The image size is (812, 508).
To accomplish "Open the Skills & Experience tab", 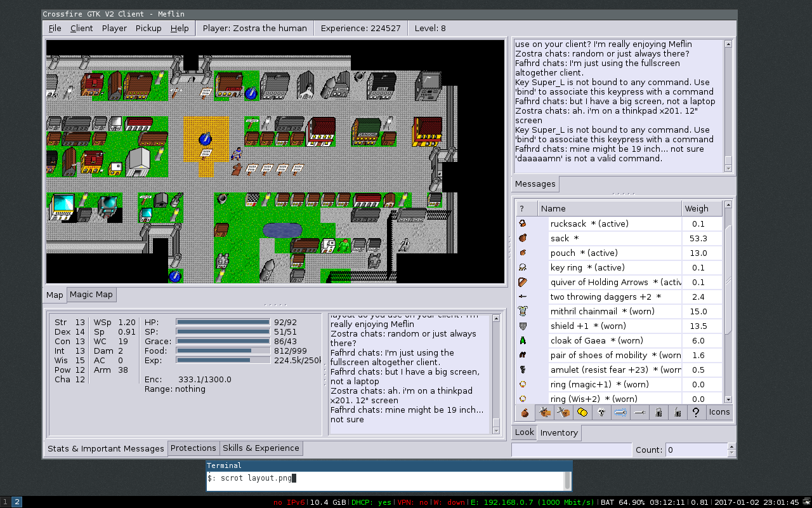I will coord(261,448).
